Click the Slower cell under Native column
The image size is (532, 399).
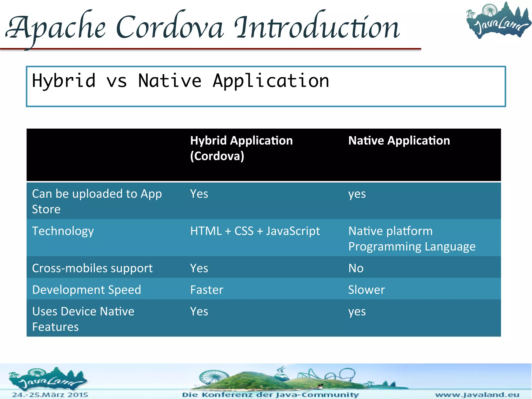point(366,290)
